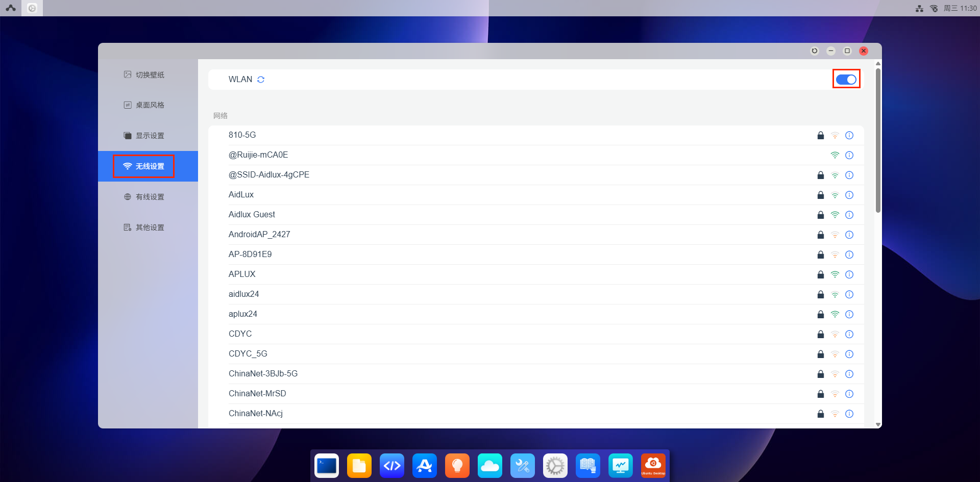Click the info icon for Aidlux Guest
This screenshot has width=980, height=482.
pos(849,215)
